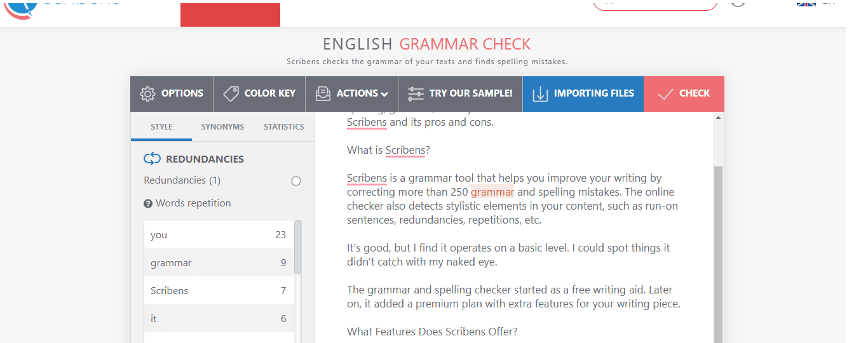
Task: Switch to the Statistics tab
Action: 283,126
